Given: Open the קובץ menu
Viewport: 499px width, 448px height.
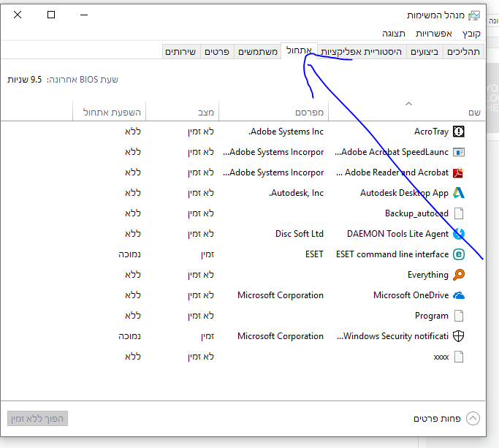Looking at the screenshot, I should pos(471,34).
